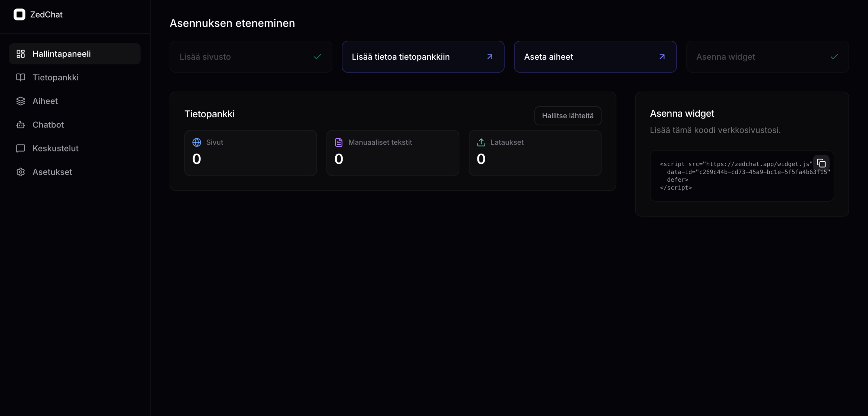
Task: Click the Asetukset gear icon
Action: point(21,172)
